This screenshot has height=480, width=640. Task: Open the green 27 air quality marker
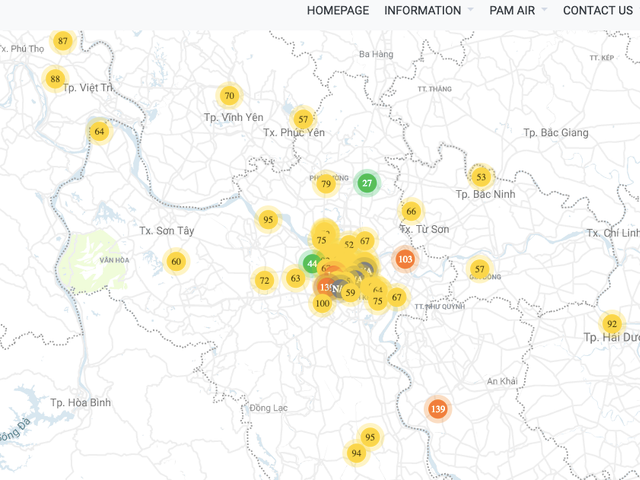[x=367, y=183]
